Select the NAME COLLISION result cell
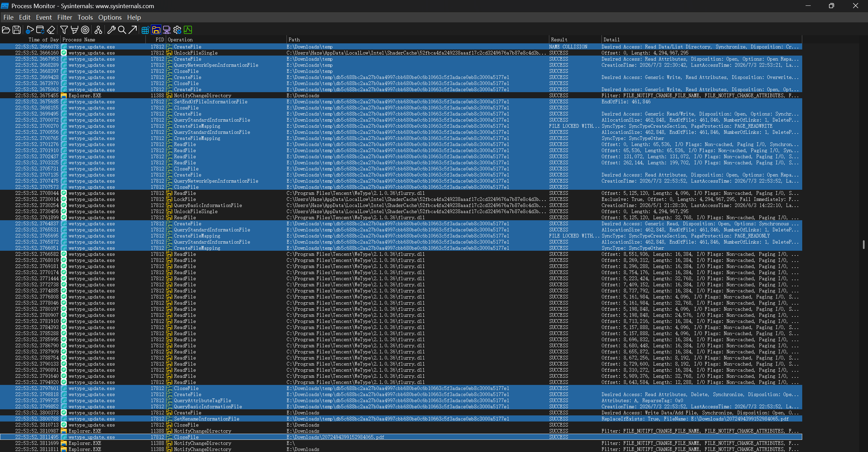 tap(568, 47)
